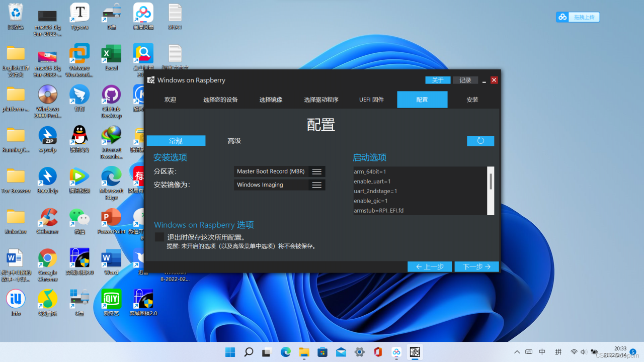Image resolution: width=644 pixels, height=362 pixels.
Task: Open the QQ音乐 desktop icon
Action: (48, 303)
